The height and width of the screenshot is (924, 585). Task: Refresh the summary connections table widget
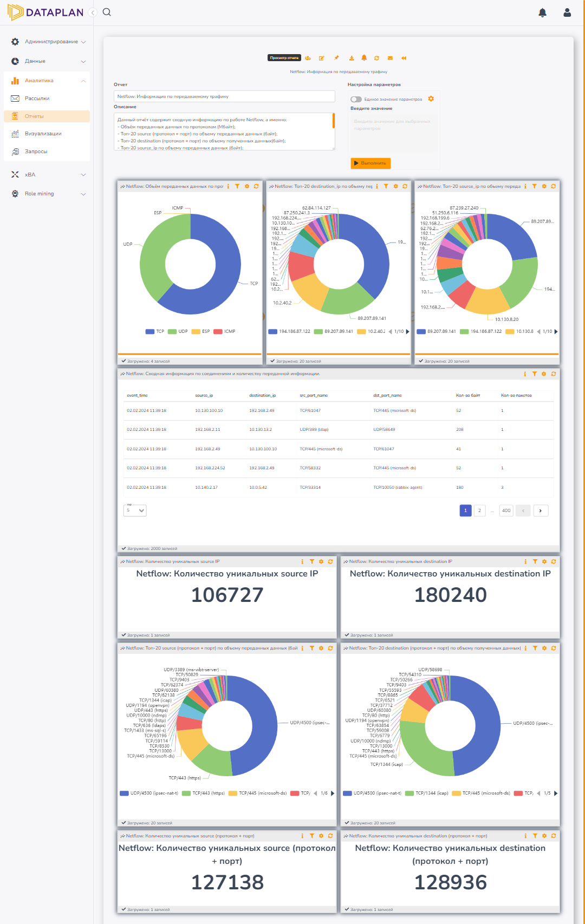pos(554,373)
